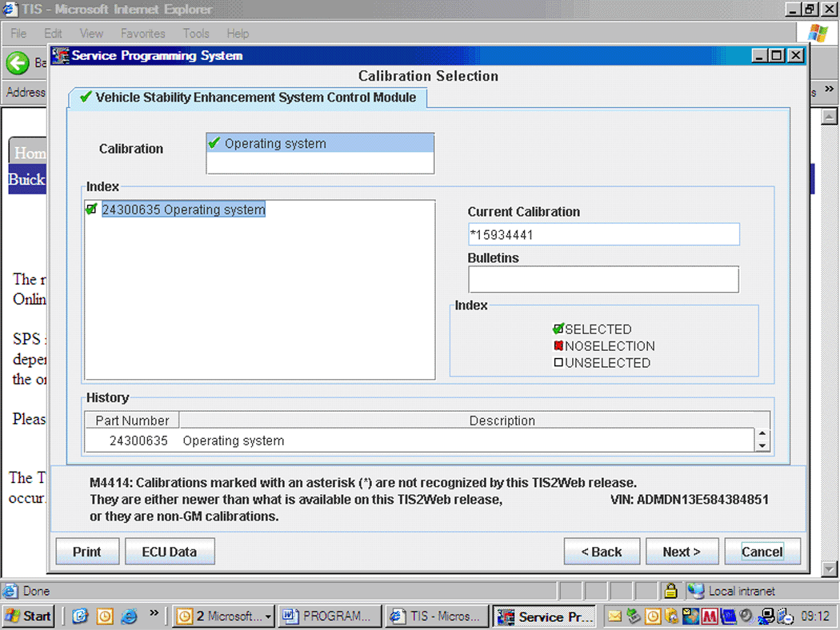
Task: Click the ECU Data button
Action: pos(170,552)
